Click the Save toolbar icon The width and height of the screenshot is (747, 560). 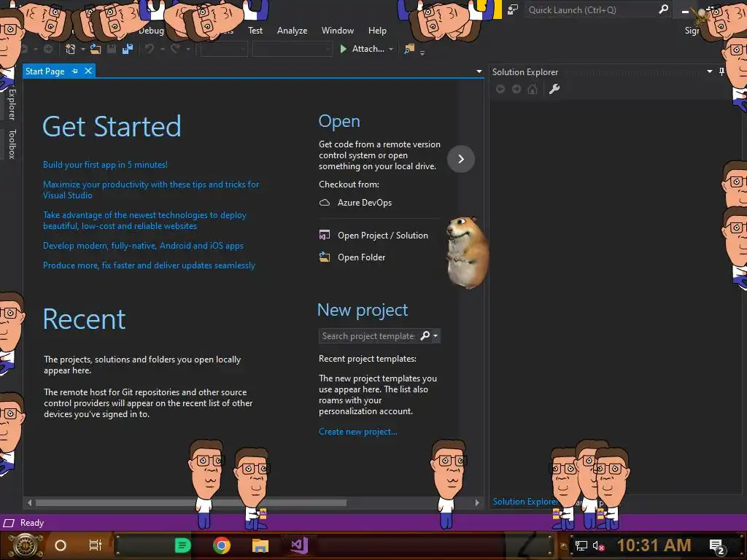[x=112, y=49]
